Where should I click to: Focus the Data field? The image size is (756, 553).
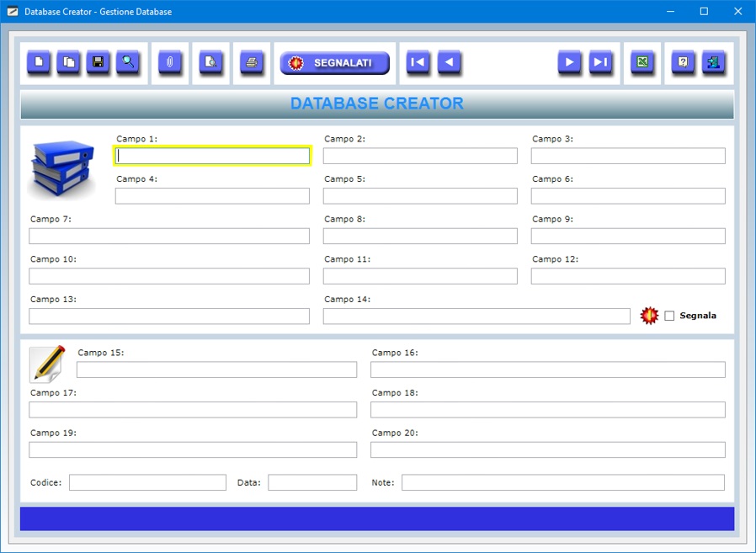(312, 482)
